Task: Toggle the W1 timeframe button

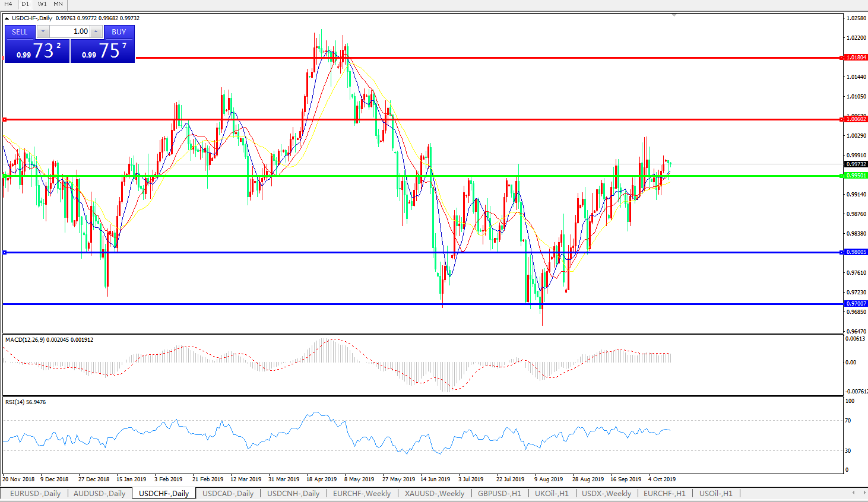Action: 42,4
